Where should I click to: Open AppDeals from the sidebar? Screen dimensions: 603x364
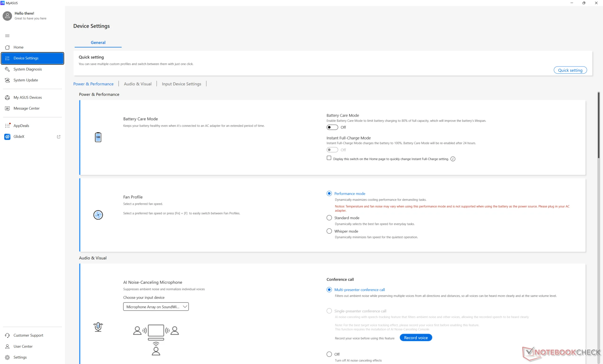pyautogui.click(x=21, y=126)
